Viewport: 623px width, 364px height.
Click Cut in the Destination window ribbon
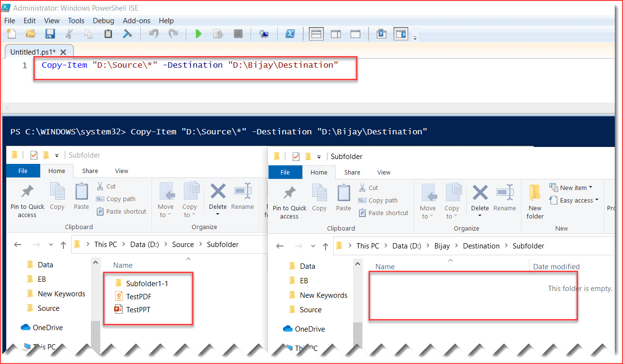[368, 188]
